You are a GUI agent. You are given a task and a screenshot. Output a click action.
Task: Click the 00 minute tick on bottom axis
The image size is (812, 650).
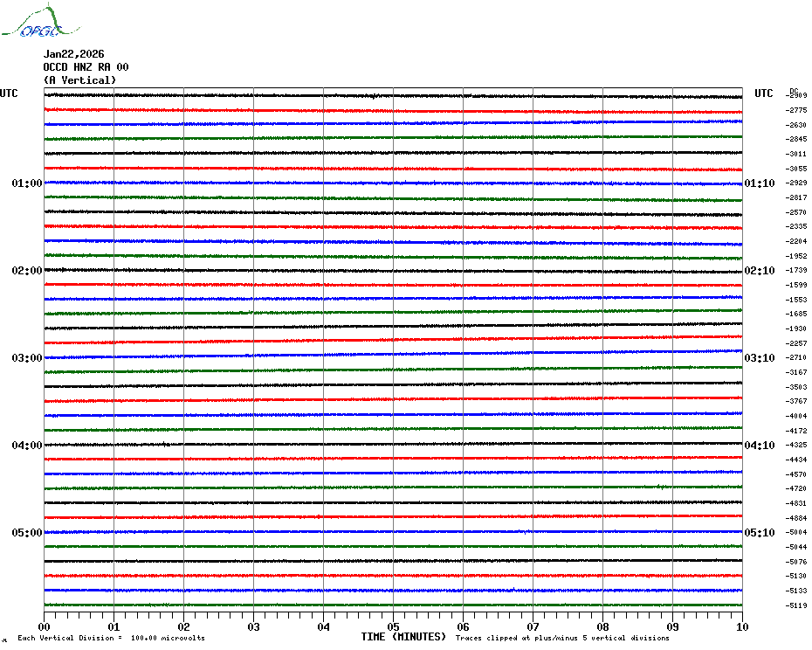pyautogui.click(x=45, y=626)
